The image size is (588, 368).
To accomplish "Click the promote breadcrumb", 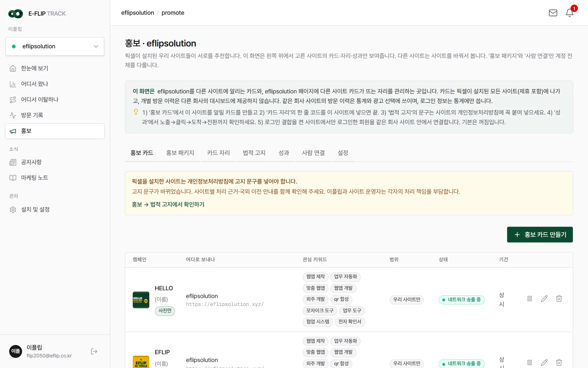I will point(173,13).
